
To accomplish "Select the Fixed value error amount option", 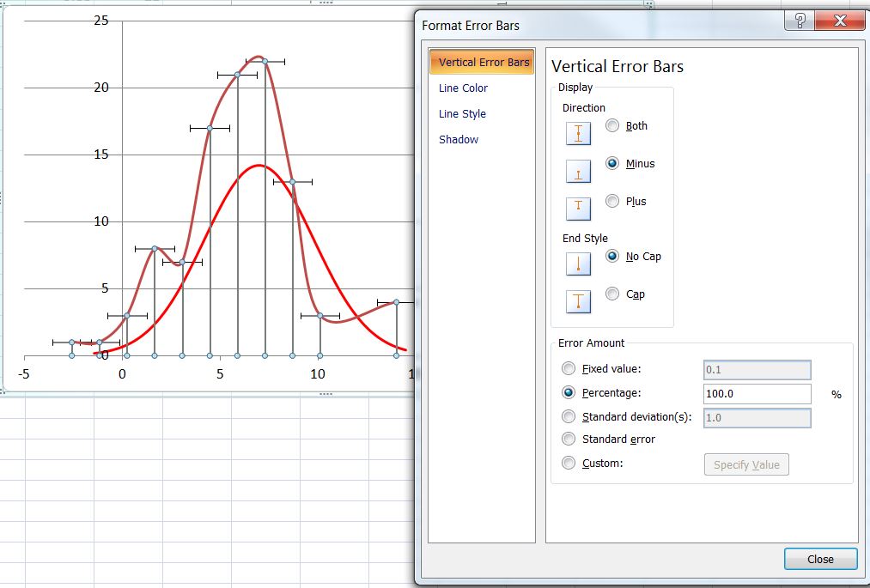I will [x=568, y=368].
